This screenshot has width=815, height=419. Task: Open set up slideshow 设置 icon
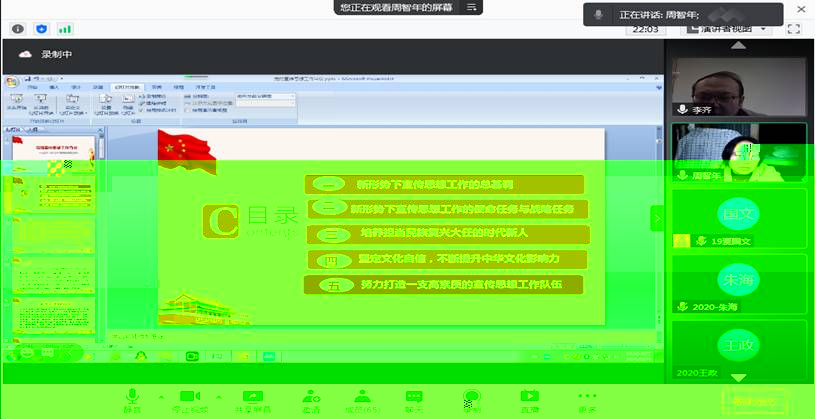point(105,104)
